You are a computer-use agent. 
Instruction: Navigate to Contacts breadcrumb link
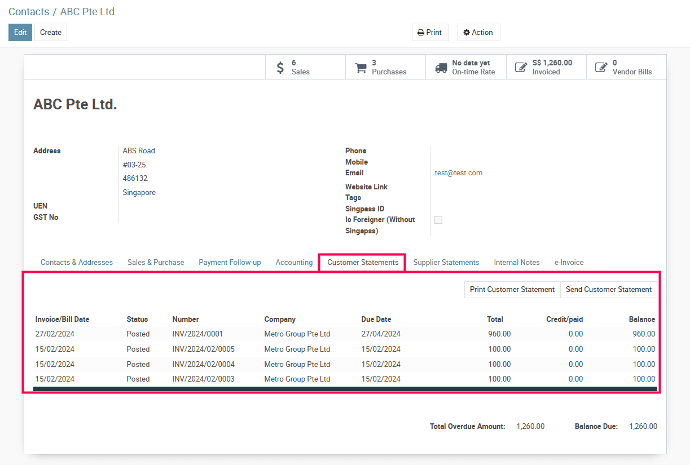pos(29,11)
